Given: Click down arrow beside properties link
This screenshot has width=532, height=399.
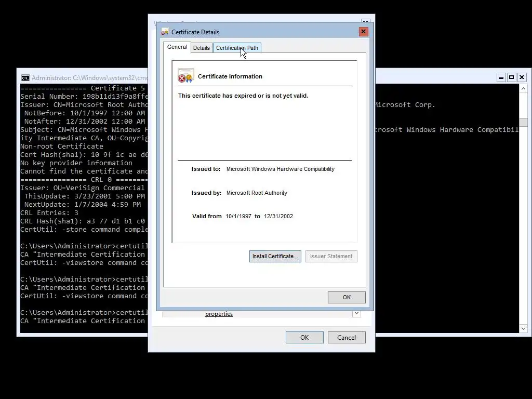Looking at the screenshot, I should [356, 313].
